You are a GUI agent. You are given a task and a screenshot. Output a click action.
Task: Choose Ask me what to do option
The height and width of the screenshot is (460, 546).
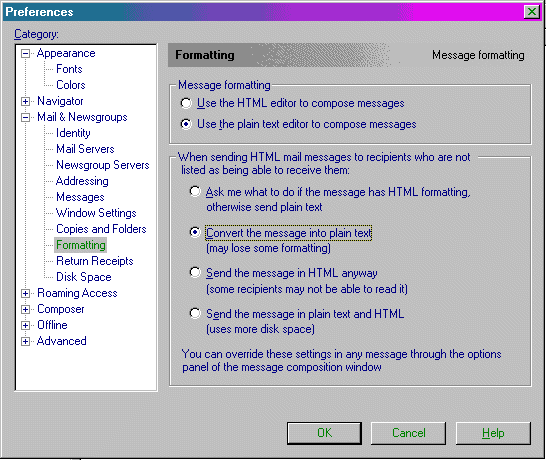(195, 191)
